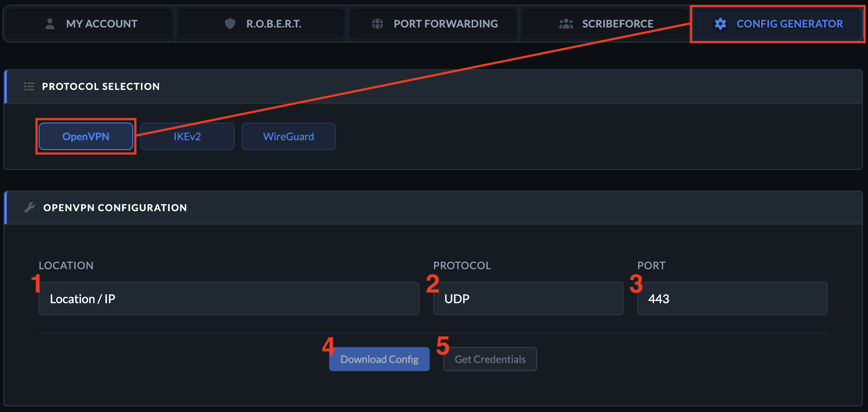
Task: Click the wrench icon beside OpenVPN Configuration
Action: (29, 207)
